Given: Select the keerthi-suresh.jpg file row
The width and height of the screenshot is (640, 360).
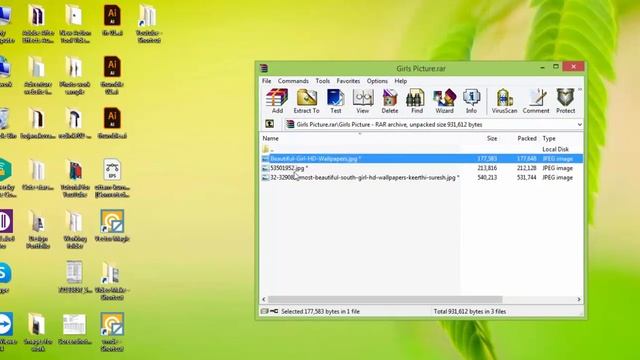Looking at the screenshot, I should (x=422, y=178).
